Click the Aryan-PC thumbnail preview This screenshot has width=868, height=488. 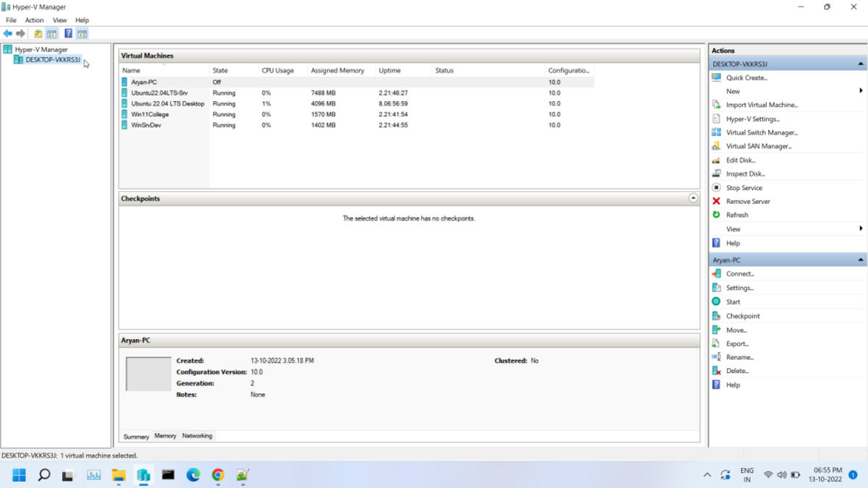[x=148, y=374]
